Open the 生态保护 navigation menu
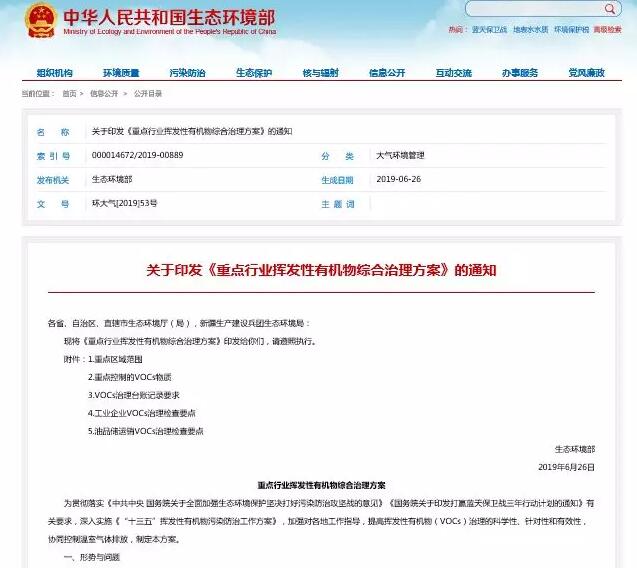Viewport: 637px width, 579px height. click(x=254, y=73)
